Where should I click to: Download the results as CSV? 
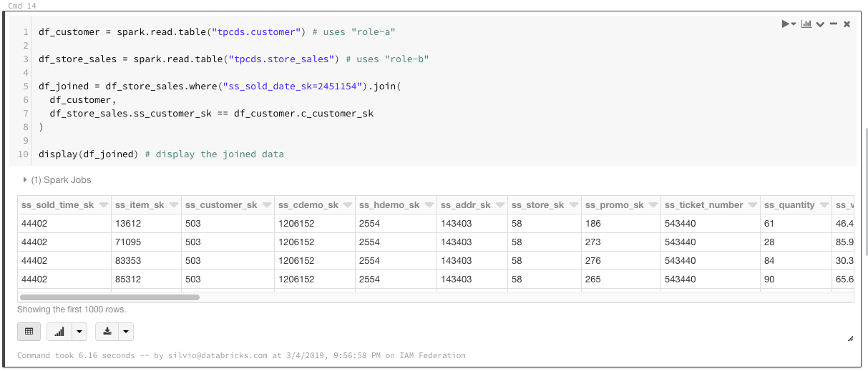point(107,332)
